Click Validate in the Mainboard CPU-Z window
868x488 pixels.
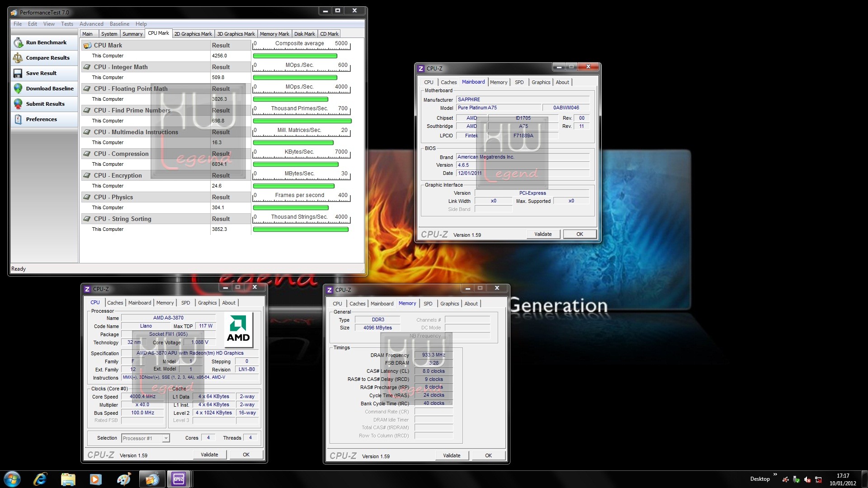[543, 234]
